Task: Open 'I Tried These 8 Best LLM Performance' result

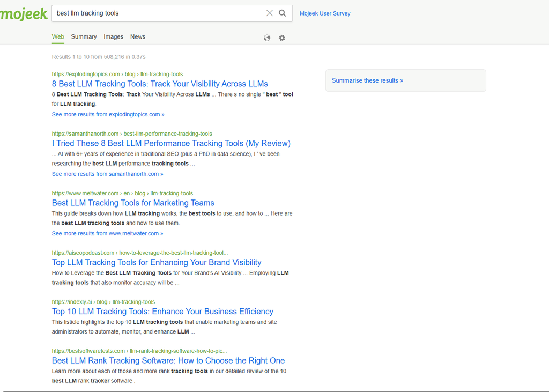Action: (171, 143)
